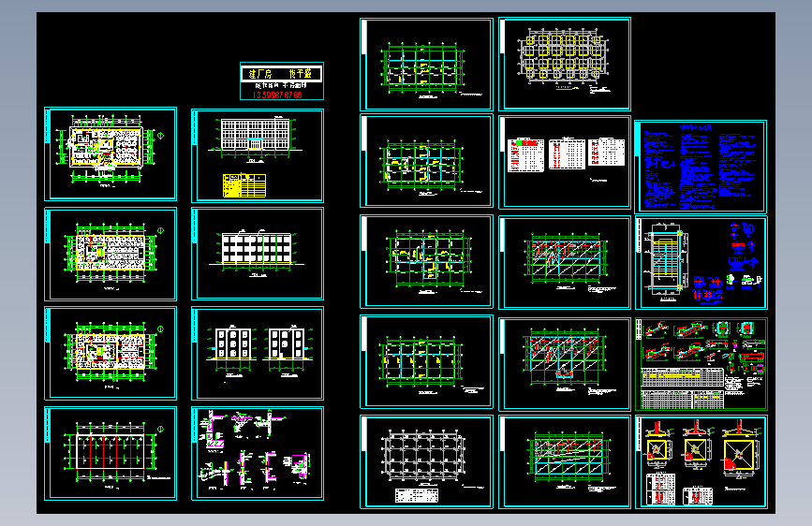This screenshot has height=526, width=812.
Task: Select the stair plan drawing with cyan outline
Action: tap(665, 258)
